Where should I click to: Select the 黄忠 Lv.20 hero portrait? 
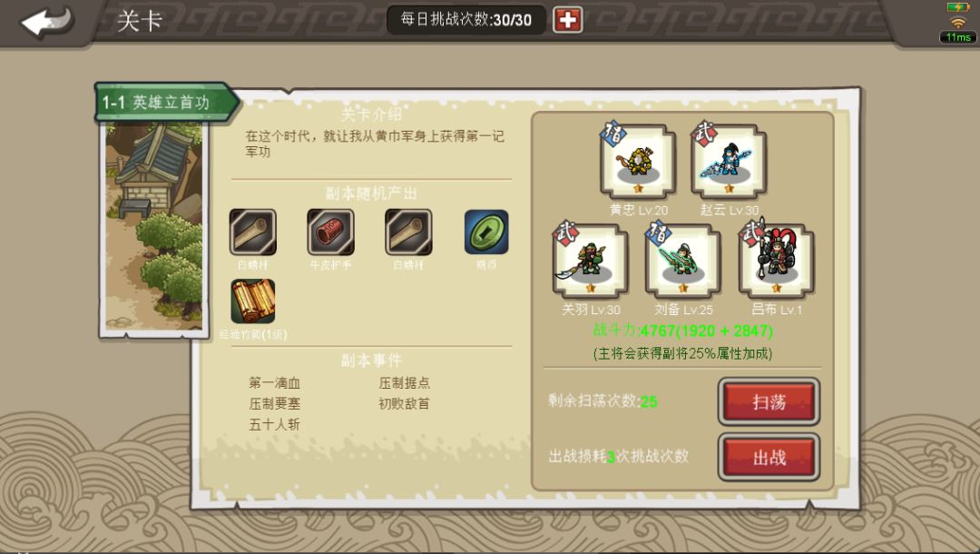(x=638, y=162)
